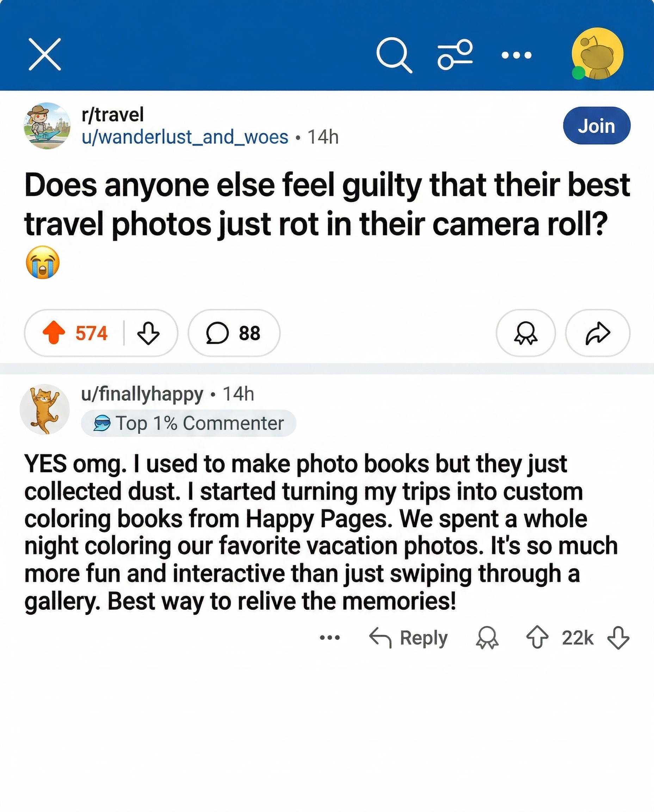Screen dimensions: 654x812
Task: Close the post with the X icon
Action: (45, 54)
